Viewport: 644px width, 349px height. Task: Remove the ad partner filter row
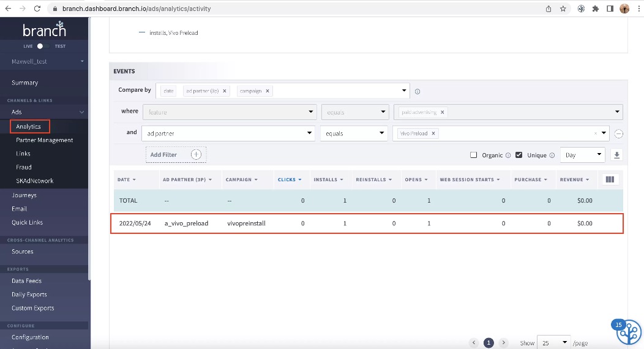618,133
